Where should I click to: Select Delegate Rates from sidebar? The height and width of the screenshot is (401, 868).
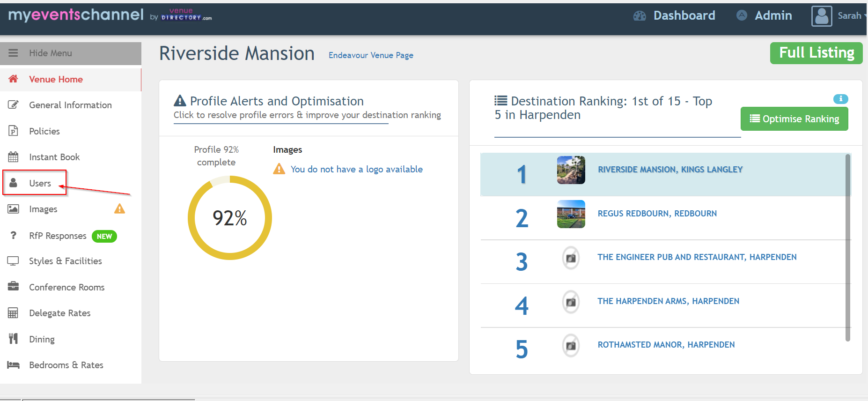click(70, 313)
